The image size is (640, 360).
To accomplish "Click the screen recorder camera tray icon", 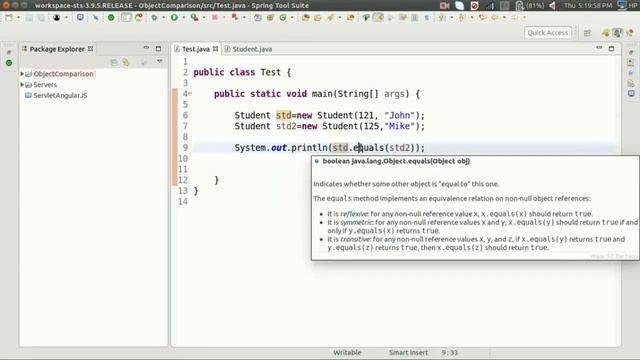I will (x=444, y=5).
